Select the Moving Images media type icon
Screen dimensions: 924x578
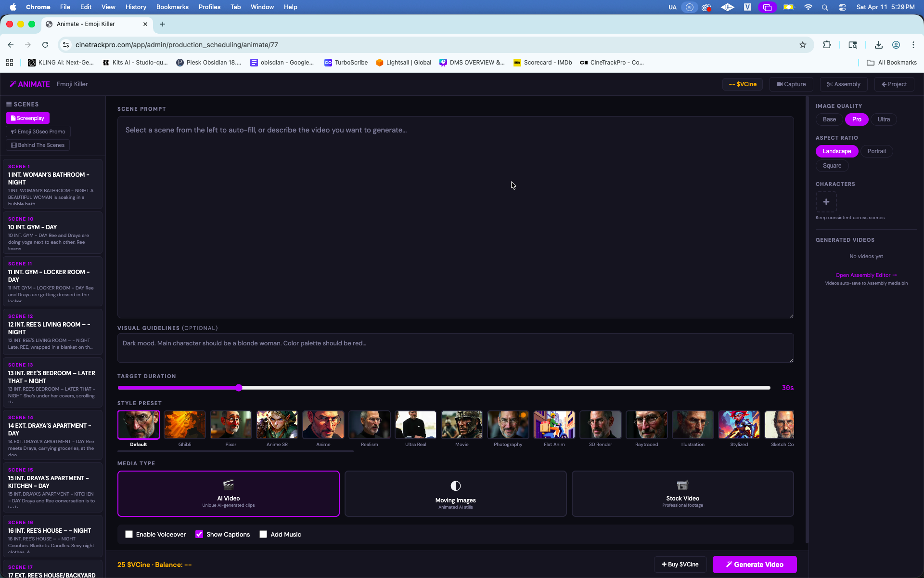click(455, 486)
